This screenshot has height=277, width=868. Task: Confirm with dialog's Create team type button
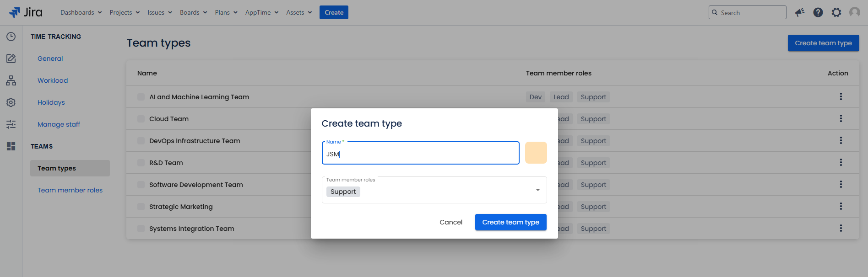click(x=510, y=222)
